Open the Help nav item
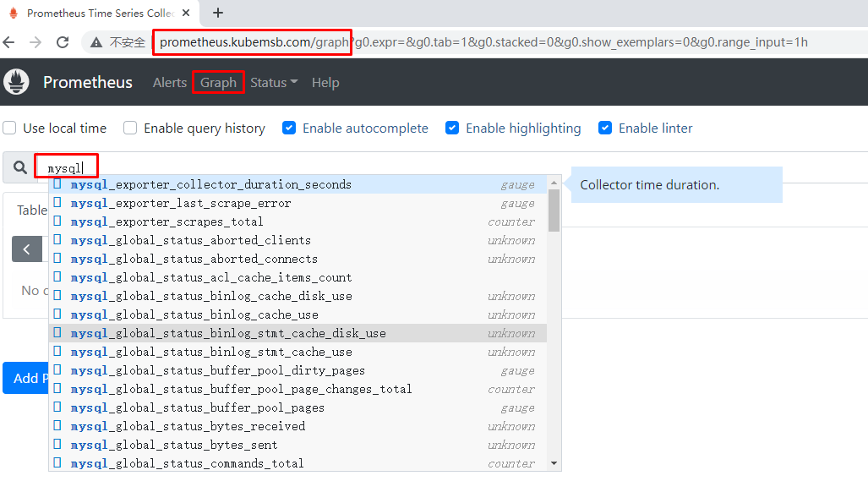Viewport: 868px width, 503px height. (x=325, y=83)
